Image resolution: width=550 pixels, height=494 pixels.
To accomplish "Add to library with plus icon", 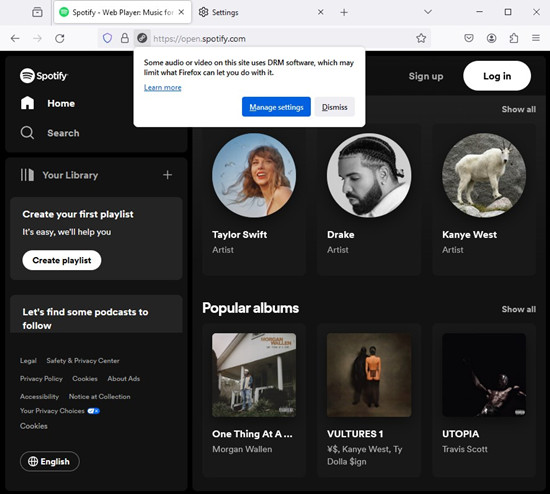I will click(x=168, y=175).
